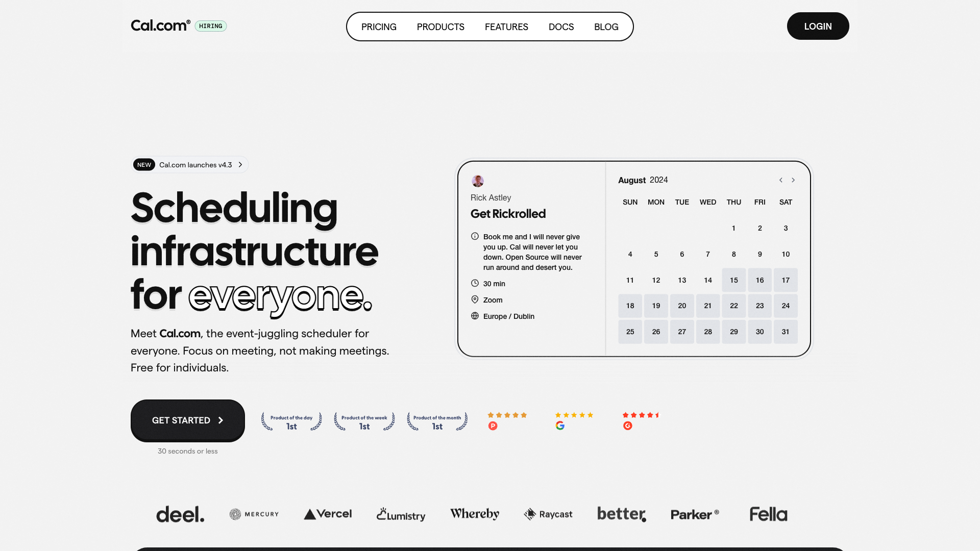Open PRICING from the navigation menu
Viewport: 980px width, 551px height.
[x=379, y=26]
